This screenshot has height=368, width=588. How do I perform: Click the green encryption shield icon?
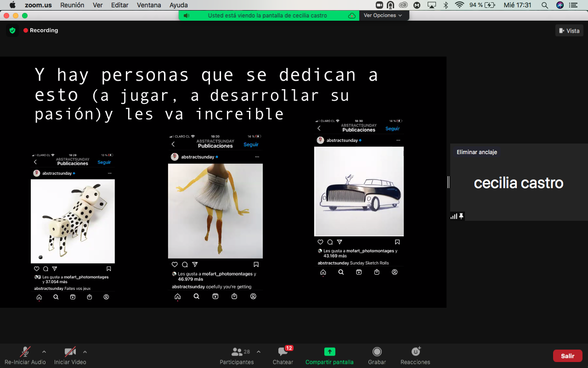tap(12, 30)
